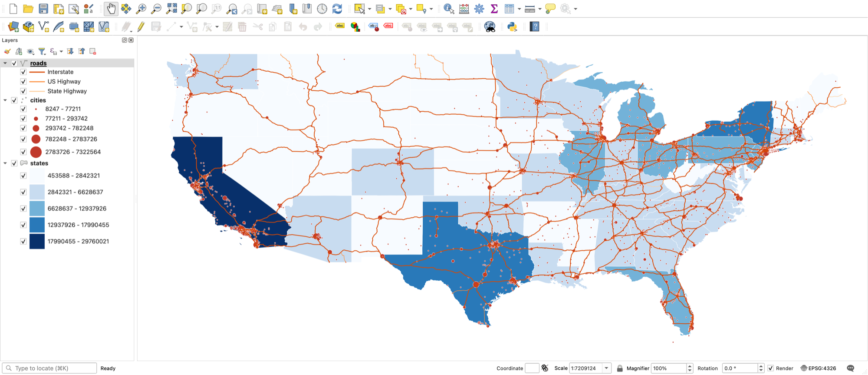This screenshot has width=868, height=375.
Task: Toggle visibility of the roads layer
Action: pyautogui.click(x=14, y=63)
